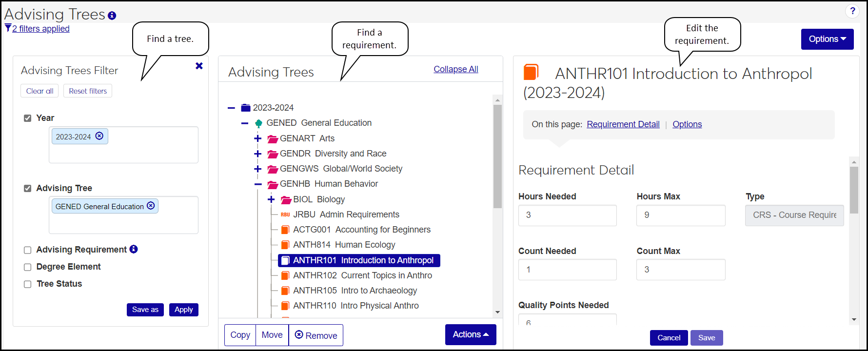This screenshot has height=351, width=868.
Task: Open the help question mark icon
Action: (x=852, y=11)
